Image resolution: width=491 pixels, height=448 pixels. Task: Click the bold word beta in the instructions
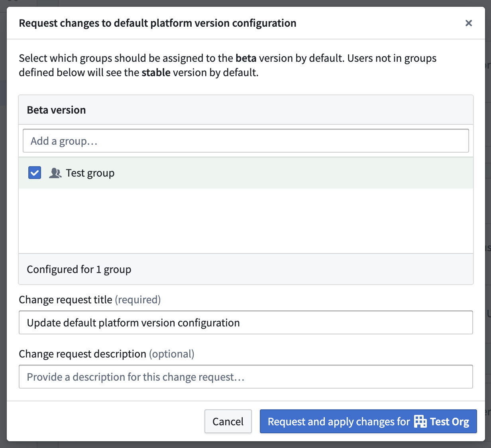point(246,58)
